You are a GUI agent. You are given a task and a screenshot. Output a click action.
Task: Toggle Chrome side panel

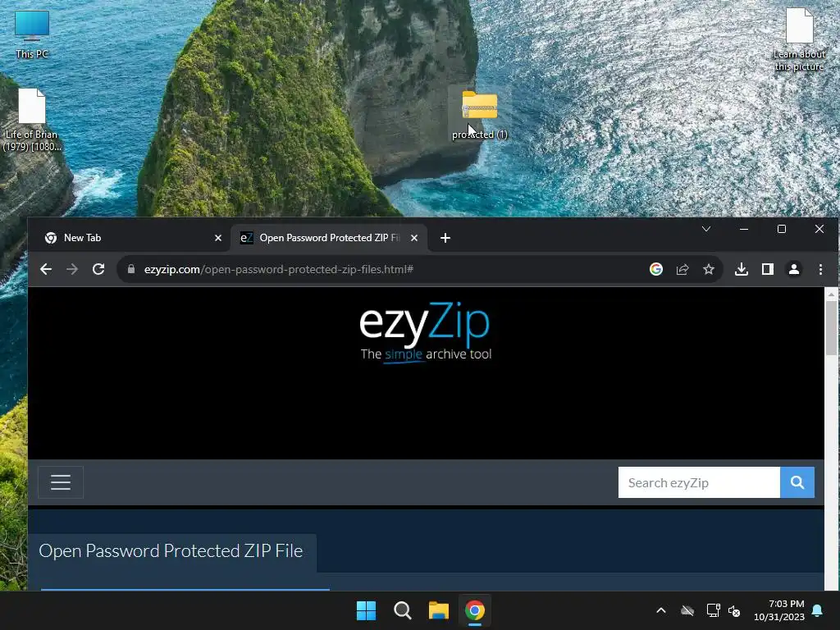coord(768,269)
